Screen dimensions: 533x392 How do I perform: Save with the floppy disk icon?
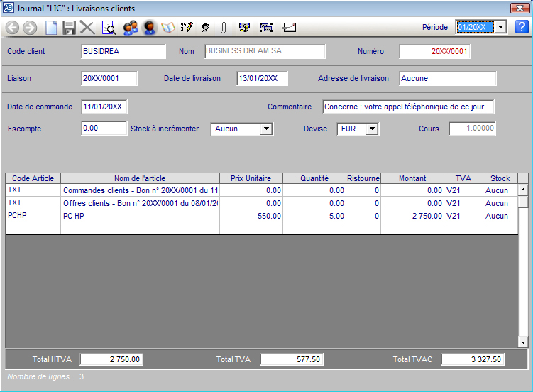click(x=69, y=28)
